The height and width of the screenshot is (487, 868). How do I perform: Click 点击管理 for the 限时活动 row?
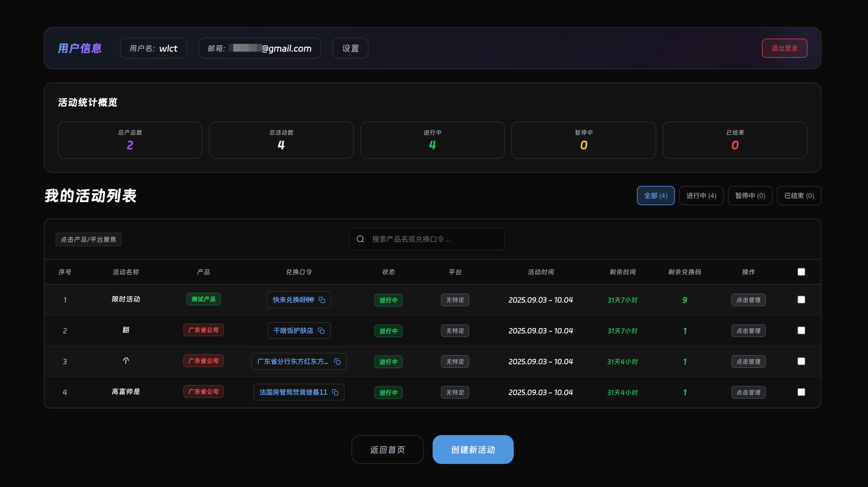[x=748, y=300]
